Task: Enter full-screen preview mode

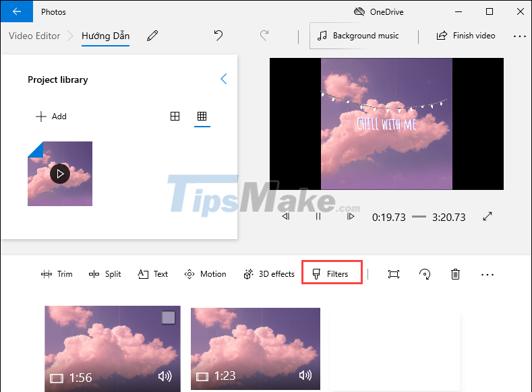Action: point(487,216)
